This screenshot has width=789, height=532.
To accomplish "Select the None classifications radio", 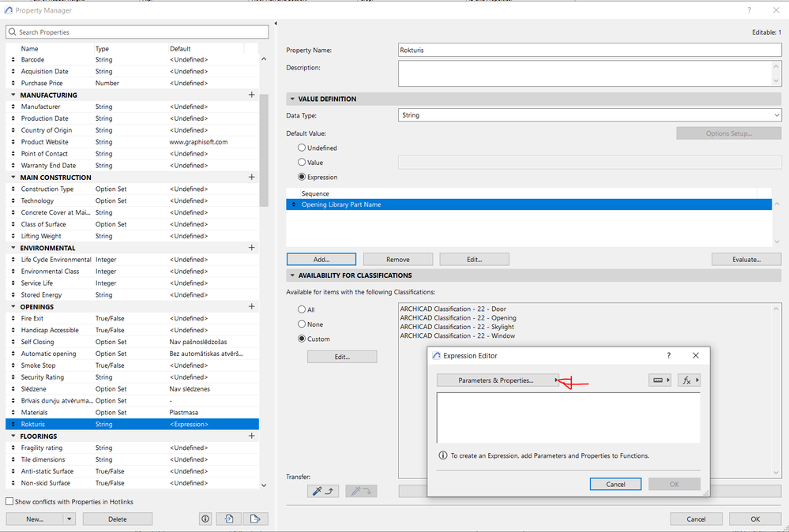I will tap(302, 324).
